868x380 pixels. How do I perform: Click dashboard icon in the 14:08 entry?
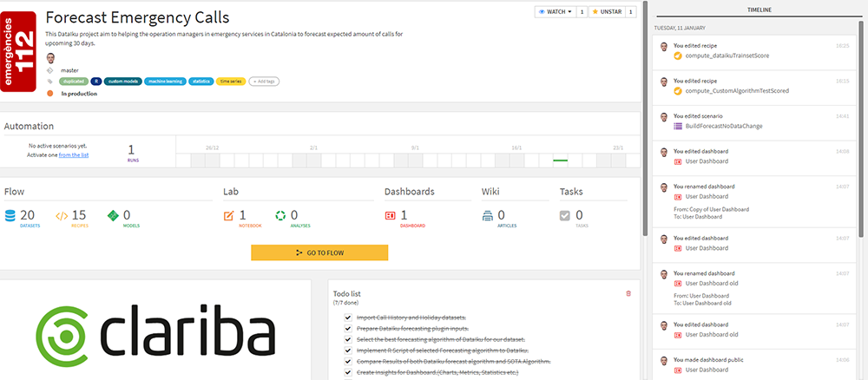[678, 161]
